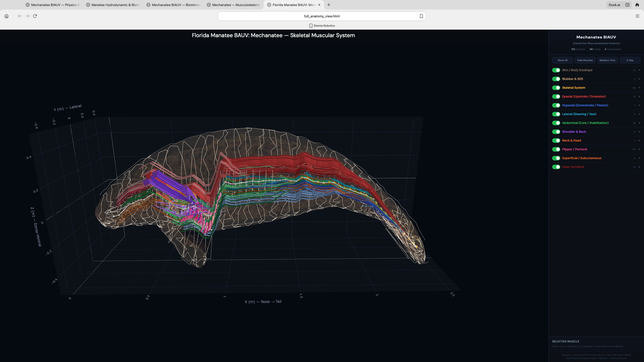The height and width of the screenshot is (362, 644).
Task: Open the Duck.ai button
Action: [614, 5]
